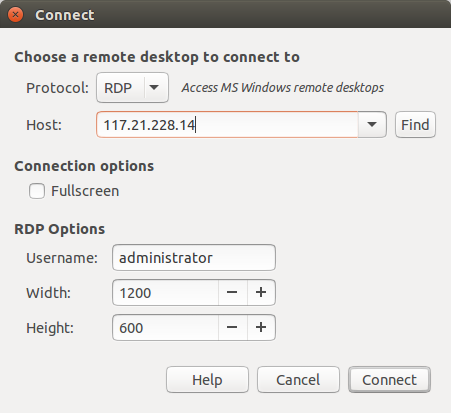This screenshot has height=413, width=451.
Task: Click inside the Width value field
Action: pos(166,293)
